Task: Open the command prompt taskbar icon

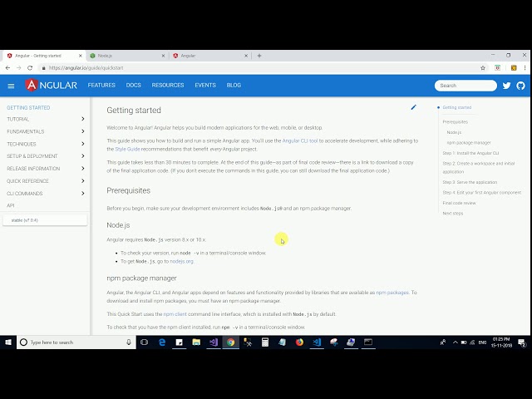Action: point(368,342)
